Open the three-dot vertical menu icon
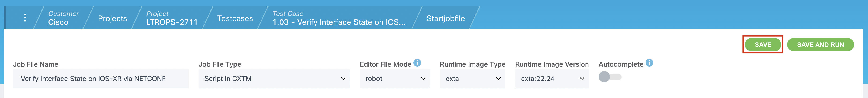 point(25,18)
